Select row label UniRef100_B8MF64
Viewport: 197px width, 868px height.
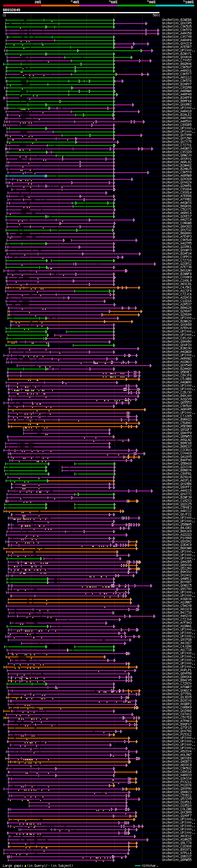(x=177, y=101)
